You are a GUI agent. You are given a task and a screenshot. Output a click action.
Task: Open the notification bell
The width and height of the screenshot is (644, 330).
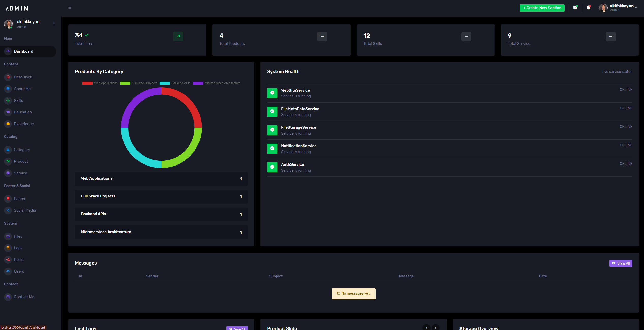588,8
